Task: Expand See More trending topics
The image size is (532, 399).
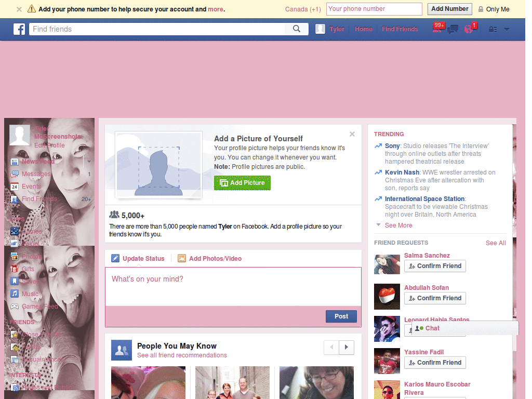Action: pyautogui.click(x=398, y=225)
